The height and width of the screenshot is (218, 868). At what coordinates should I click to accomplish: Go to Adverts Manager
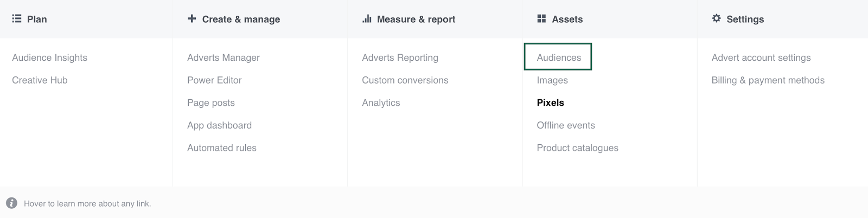224,57
